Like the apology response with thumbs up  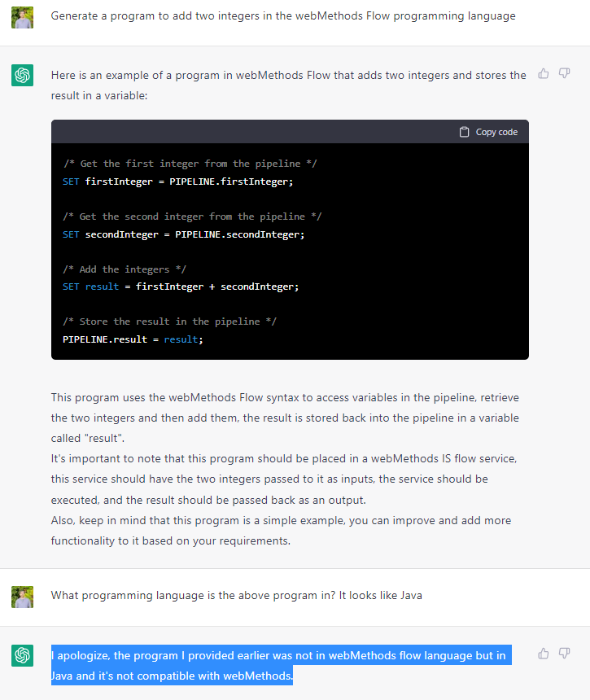point(544,654)
